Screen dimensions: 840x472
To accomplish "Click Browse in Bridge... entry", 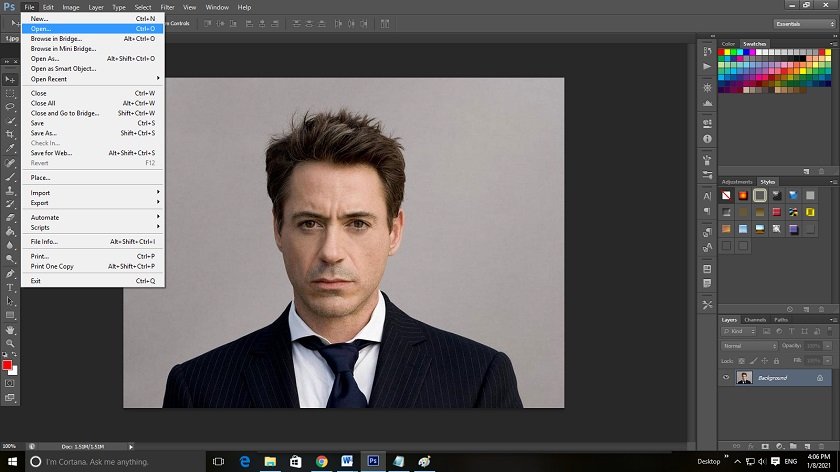I will pos(93,39).
